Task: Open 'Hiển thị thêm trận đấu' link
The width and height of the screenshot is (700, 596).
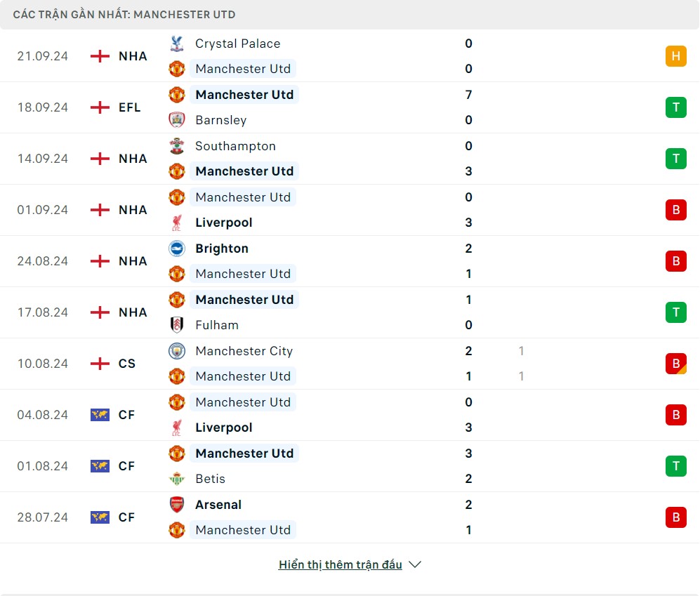Action: [341, 564]
